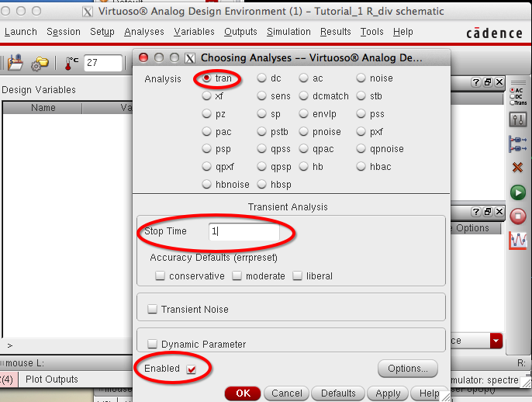Select the pnoise analysis radio button
Screen dimensions: 532x402
(x=303, y=131)
